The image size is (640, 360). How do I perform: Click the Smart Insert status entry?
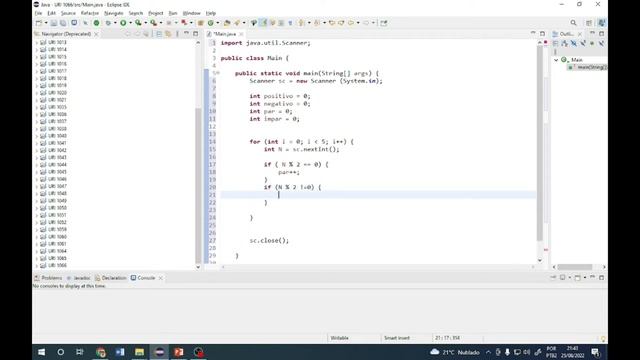click(397, 338)
